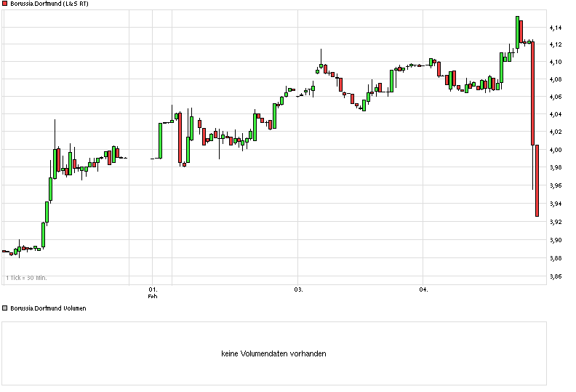
Task: Click the 3,94 price axis label
Action: pos(556,204)
